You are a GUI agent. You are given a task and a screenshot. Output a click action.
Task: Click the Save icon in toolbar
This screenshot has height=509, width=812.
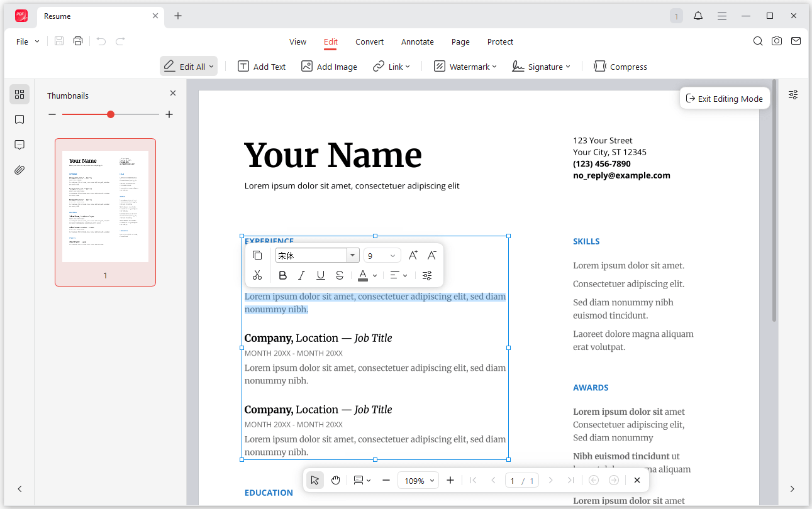[x=59, y=41]
